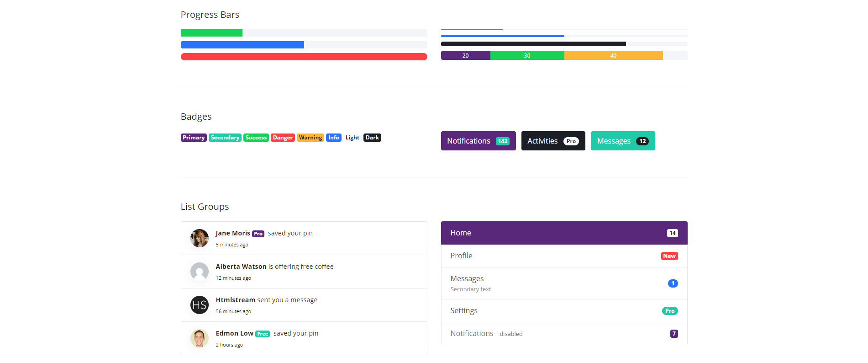Open the Edmon Low saved your pin item
Viewport: 868px width, 363px height.
[x=304, y=338]
